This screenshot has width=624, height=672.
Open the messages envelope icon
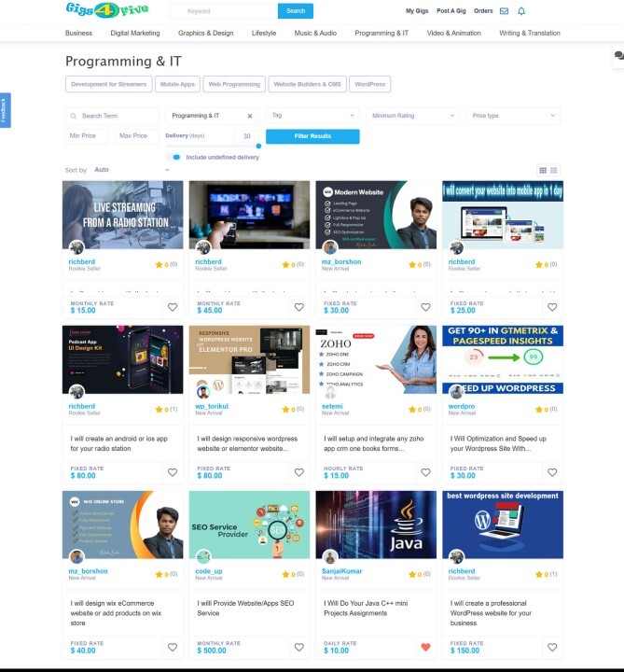(504, 11)
